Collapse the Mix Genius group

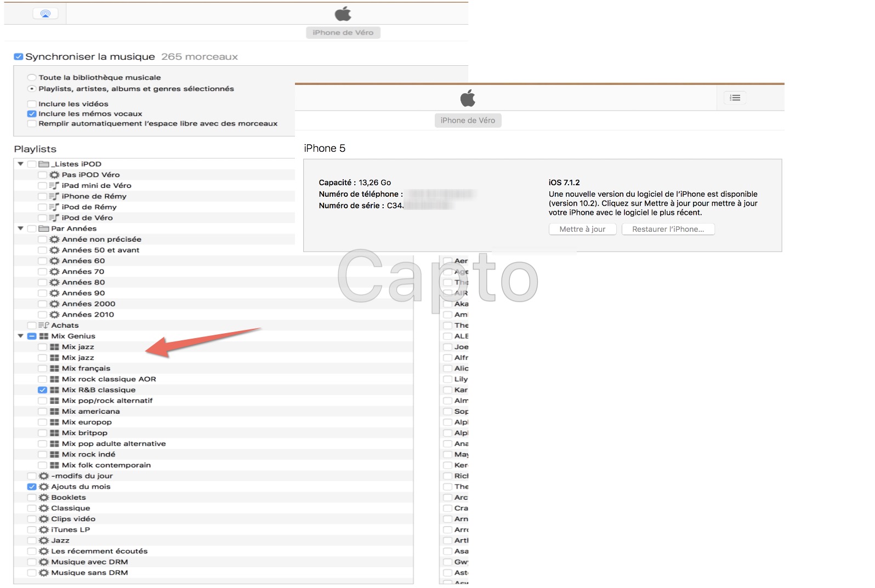pos(21,336)
